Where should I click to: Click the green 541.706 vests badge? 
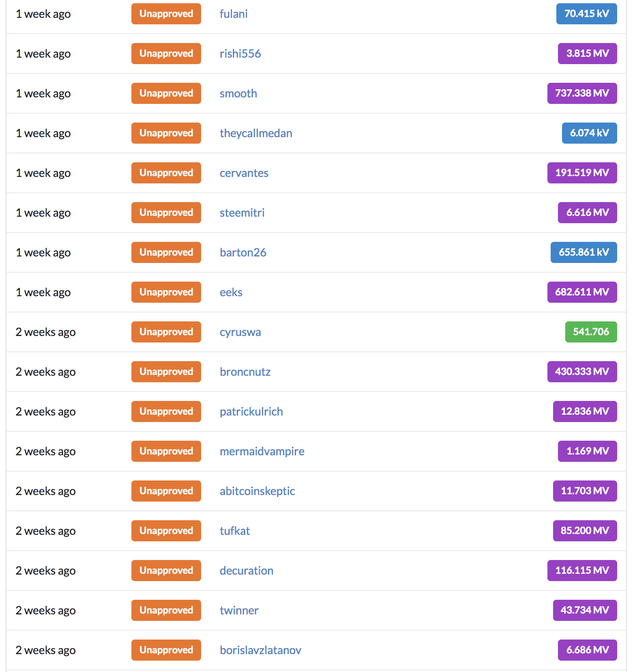coord(591,332)
